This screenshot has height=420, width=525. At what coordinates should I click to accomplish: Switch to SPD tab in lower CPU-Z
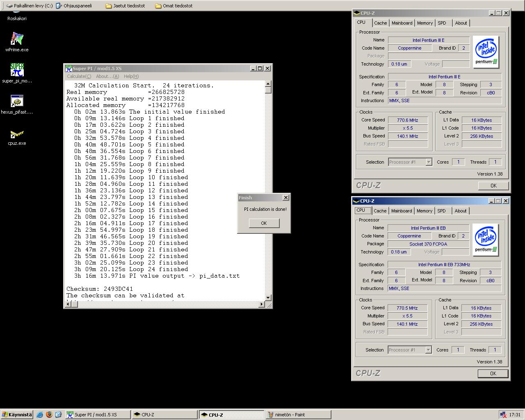pyautogui.click(x=441, y=211)
